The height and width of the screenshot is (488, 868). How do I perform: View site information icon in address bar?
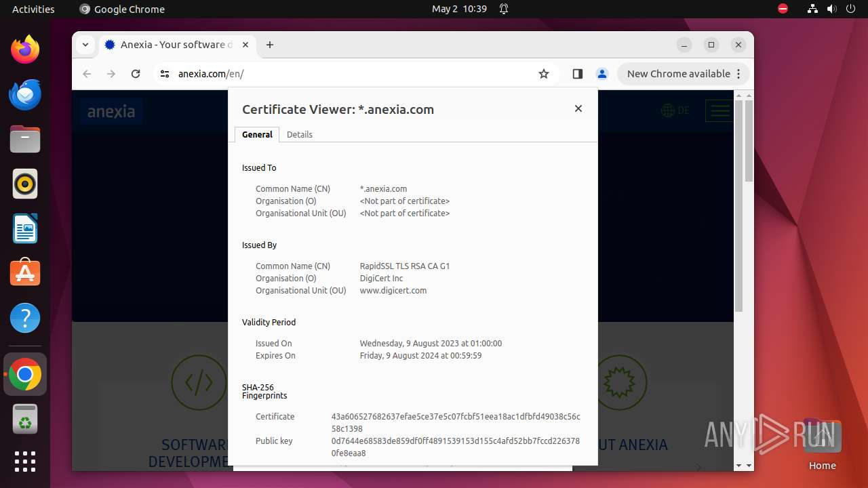(x=165, y=74)
